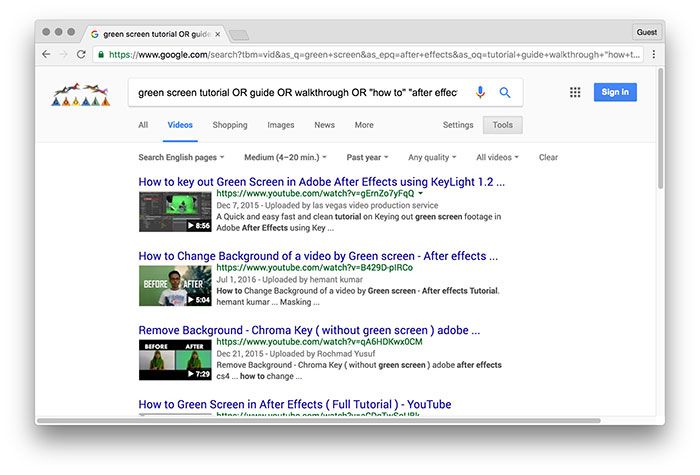
Task: Click 'Dec 21, 2015 - Uploaded by Rochmad Yusuf' text
Action: (296, 354)
